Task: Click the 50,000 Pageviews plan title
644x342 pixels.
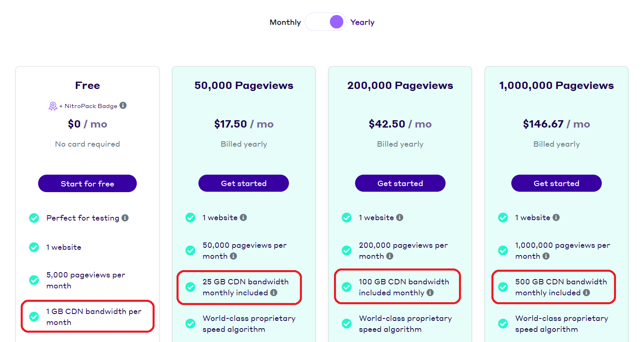Action: (x=243, y=85)
